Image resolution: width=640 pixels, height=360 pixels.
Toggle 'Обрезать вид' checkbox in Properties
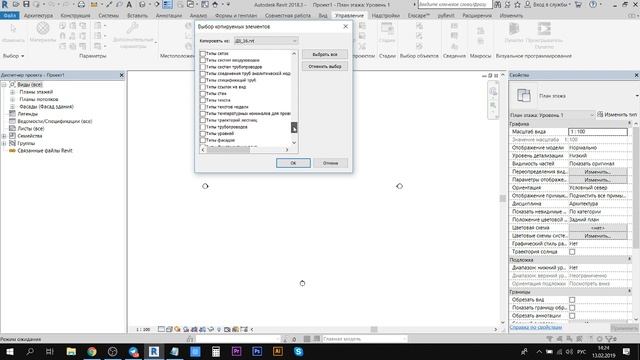click(572, 300)
